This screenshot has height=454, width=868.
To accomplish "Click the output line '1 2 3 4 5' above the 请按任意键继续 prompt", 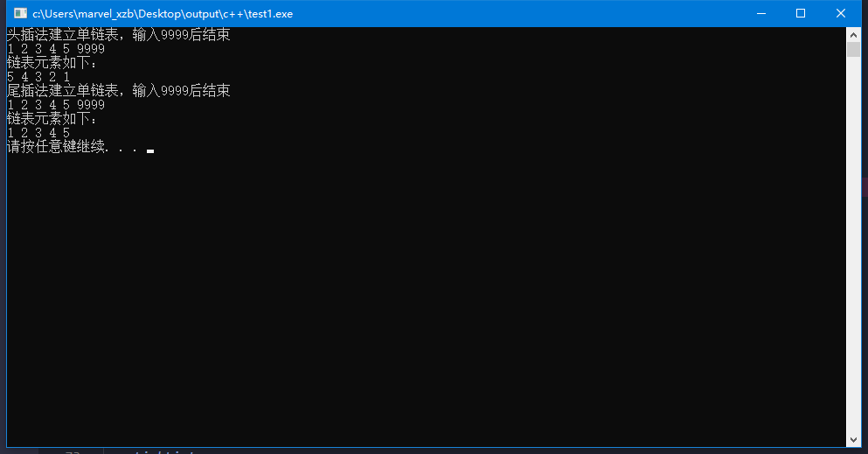I will [38, 133].
